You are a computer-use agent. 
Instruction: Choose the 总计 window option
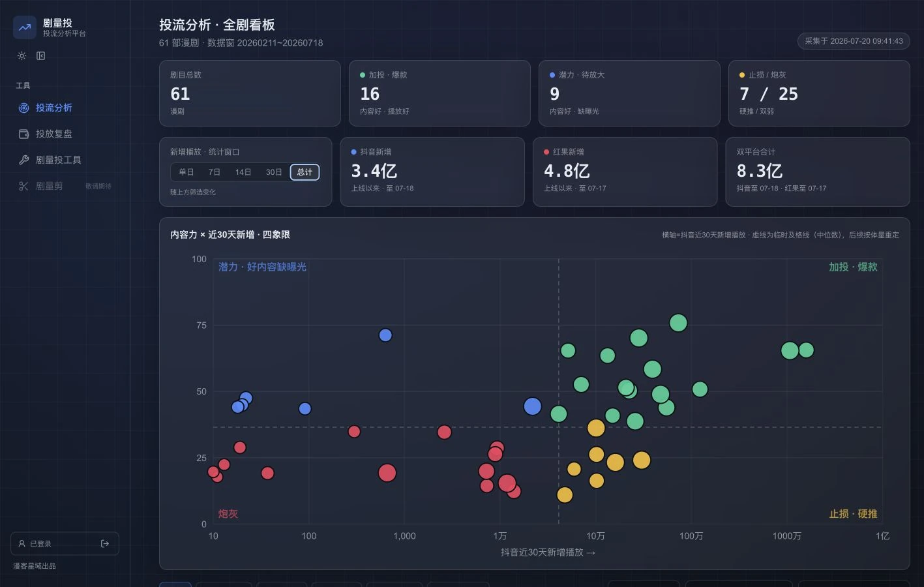[x=305, y=172]
